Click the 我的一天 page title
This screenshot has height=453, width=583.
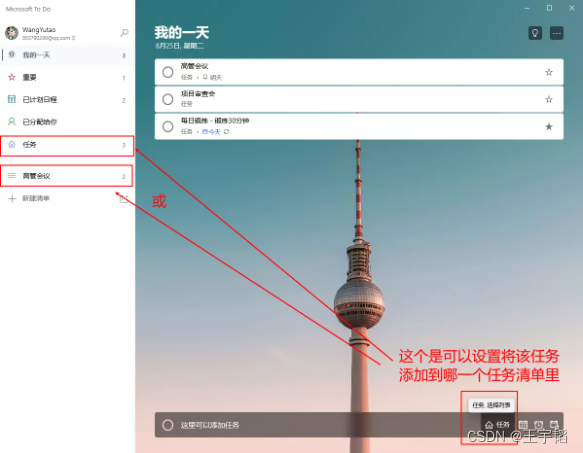point(182,33)
